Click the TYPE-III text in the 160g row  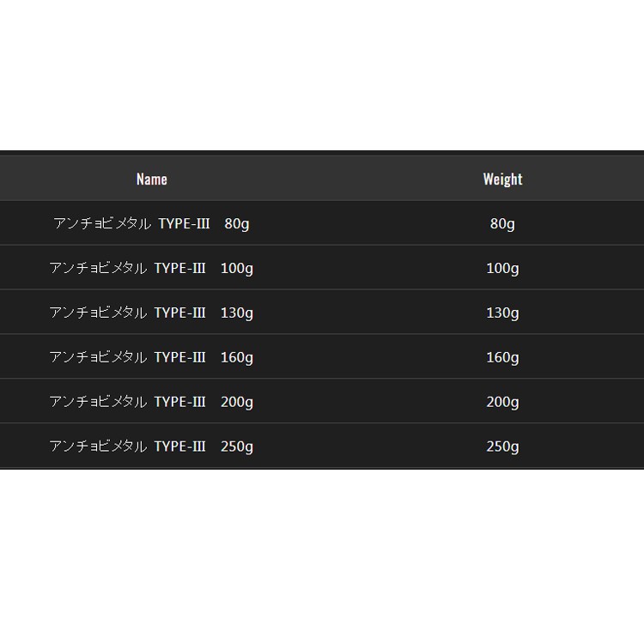[180, 358]
